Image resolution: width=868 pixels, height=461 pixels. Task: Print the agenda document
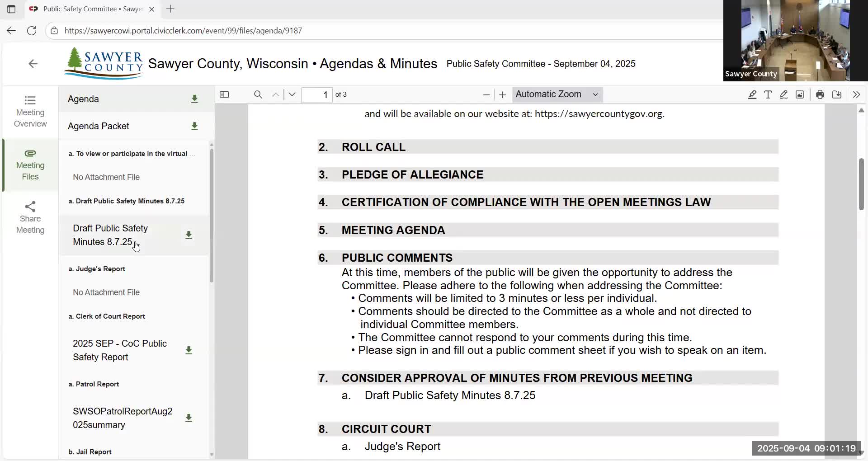[x=820, y=94]
